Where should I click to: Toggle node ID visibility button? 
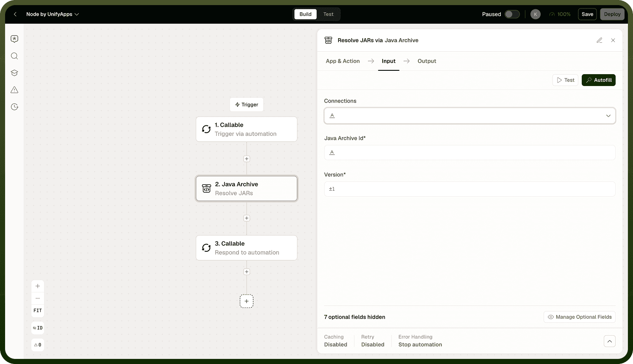pos(38,328)
